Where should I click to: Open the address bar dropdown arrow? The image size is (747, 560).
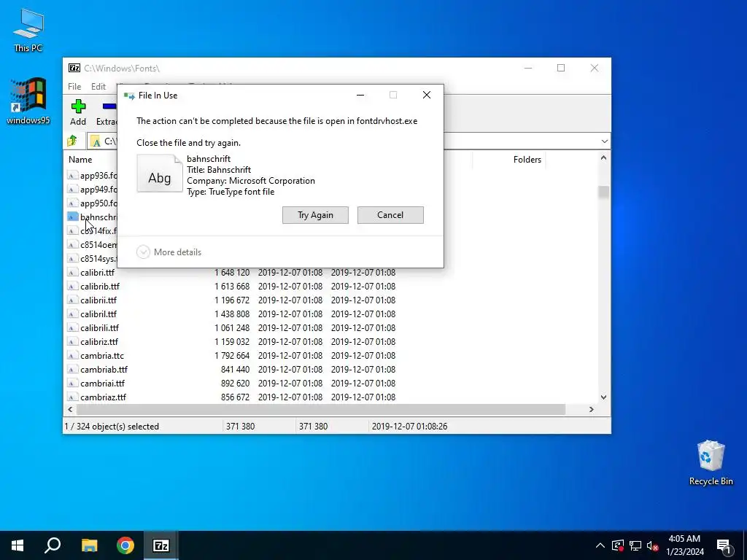click(x=605, y=141)
